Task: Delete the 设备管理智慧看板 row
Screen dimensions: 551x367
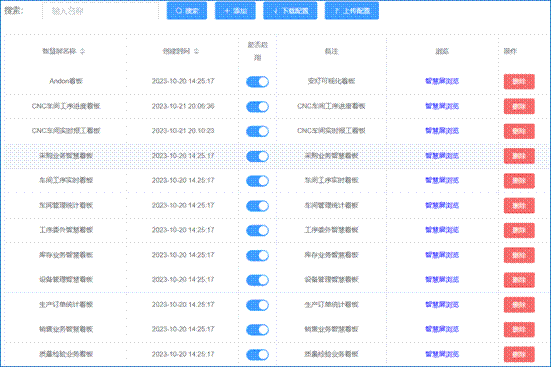Action: [x=519, y=280]
